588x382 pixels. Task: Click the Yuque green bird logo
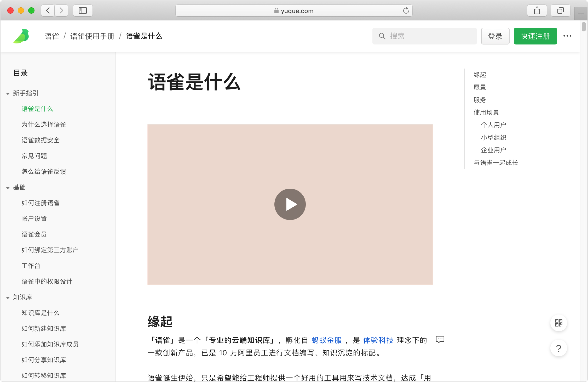tap(21, 36)
